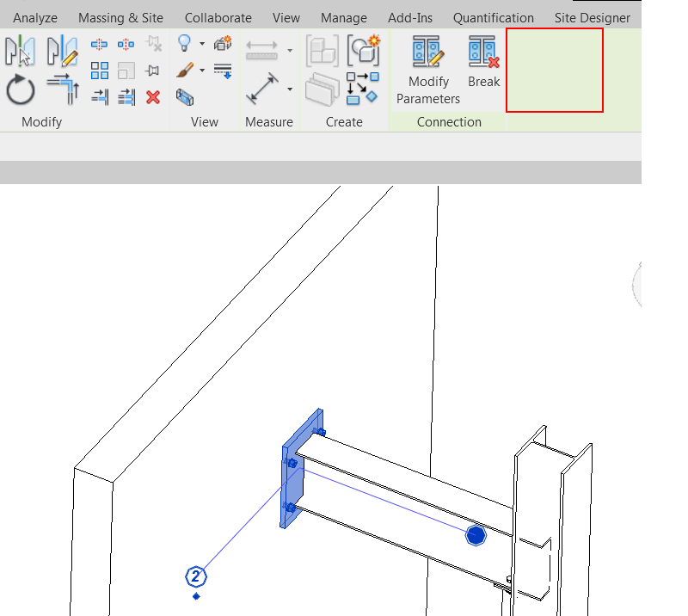
Task: Switch to the Manage ribbon tab
Action: [x=343, y=17]
